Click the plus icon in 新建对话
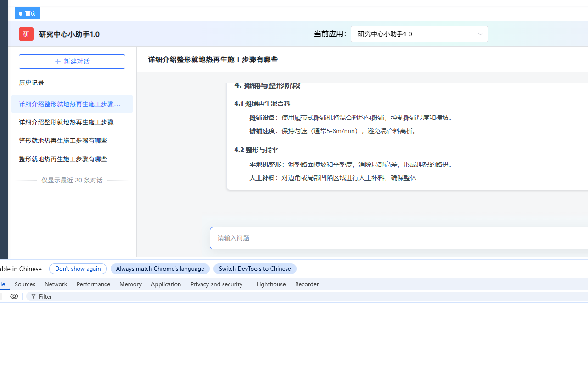Image resolution: width=588 pixels, height=390 pixels. tap(58, 62)
